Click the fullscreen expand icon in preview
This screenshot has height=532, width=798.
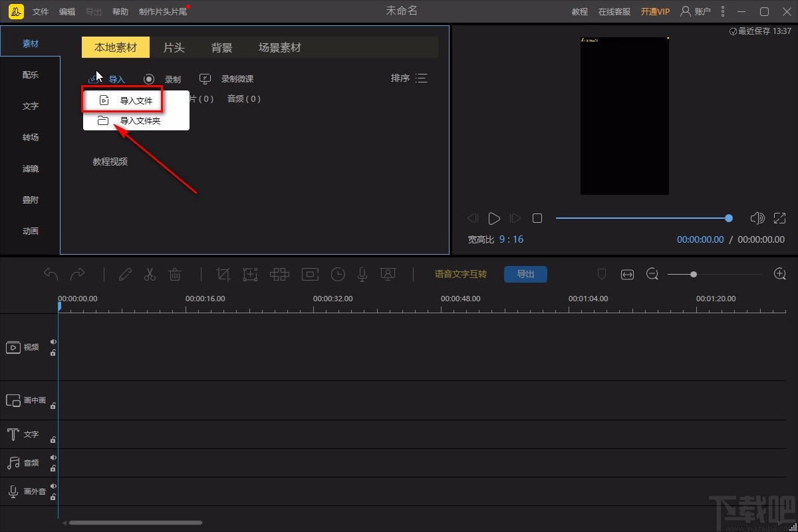pos(780,218)
